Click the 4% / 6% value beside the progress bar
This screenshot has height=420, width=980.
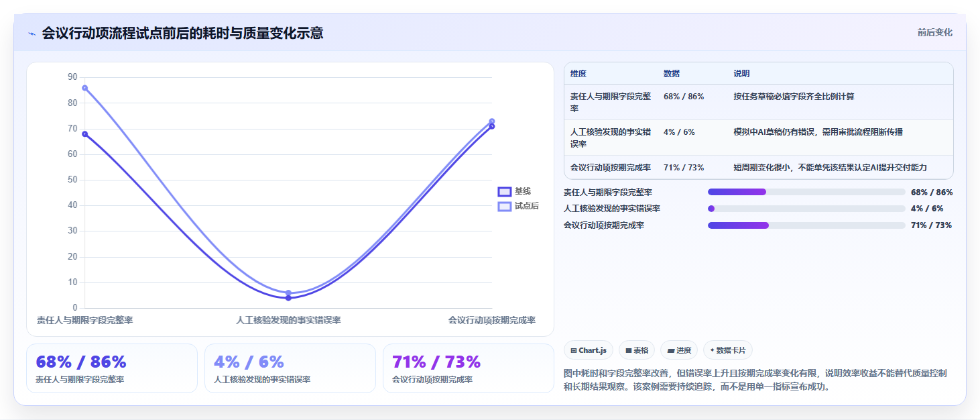[927, 209]
